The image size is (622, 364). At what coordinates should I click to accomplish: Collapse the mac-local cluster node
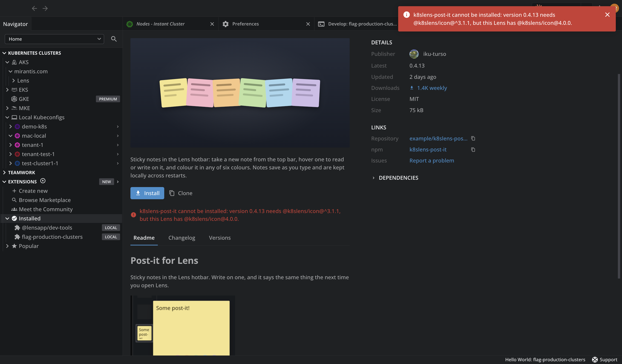tap(10, 136)
